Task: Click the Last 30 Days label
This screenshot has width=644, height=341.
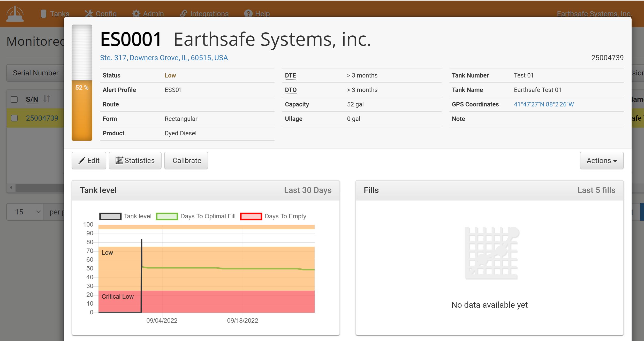Action: (x=308, y=190)
